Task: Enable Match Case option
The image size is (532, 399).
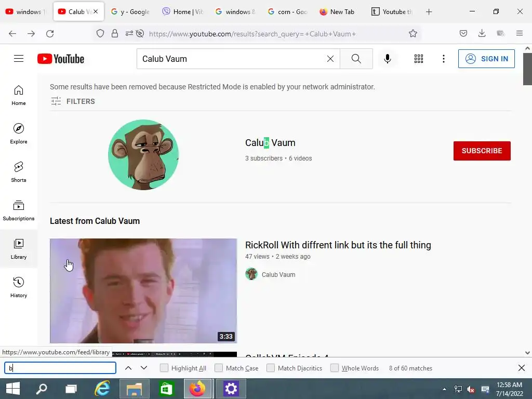Action: pyautogui.click(x=219, y=368)
